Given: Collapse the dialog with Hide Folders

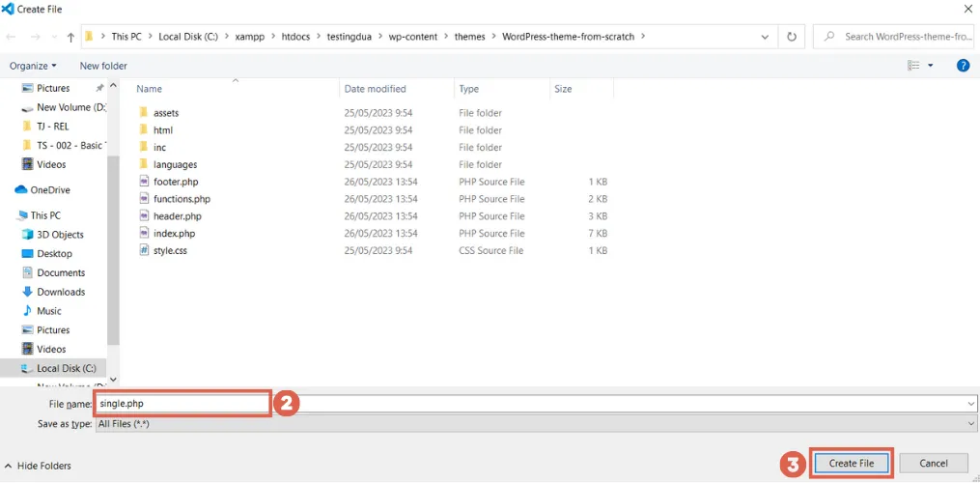Looking at the screenshot, I should tap(39, 466).
